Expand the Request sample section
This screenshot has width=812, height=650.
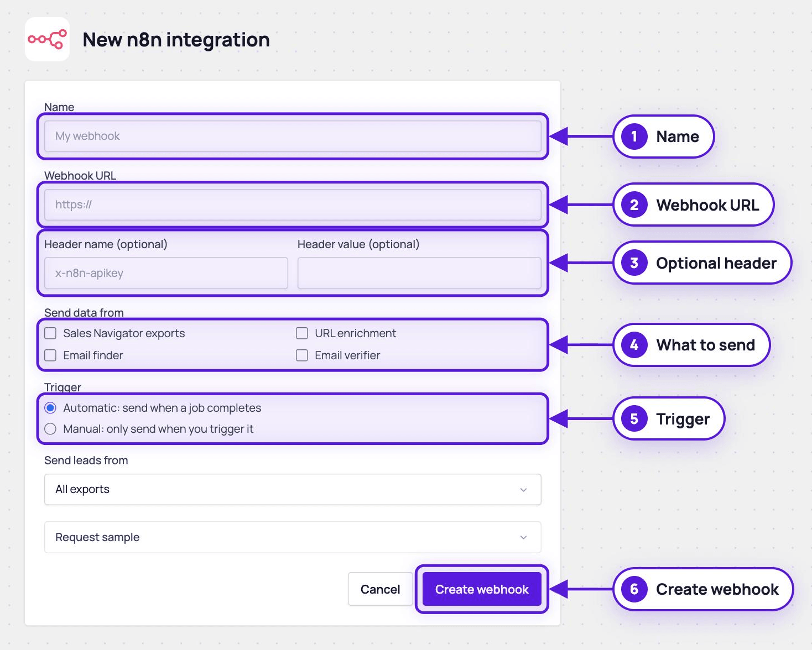pos(293,537)
